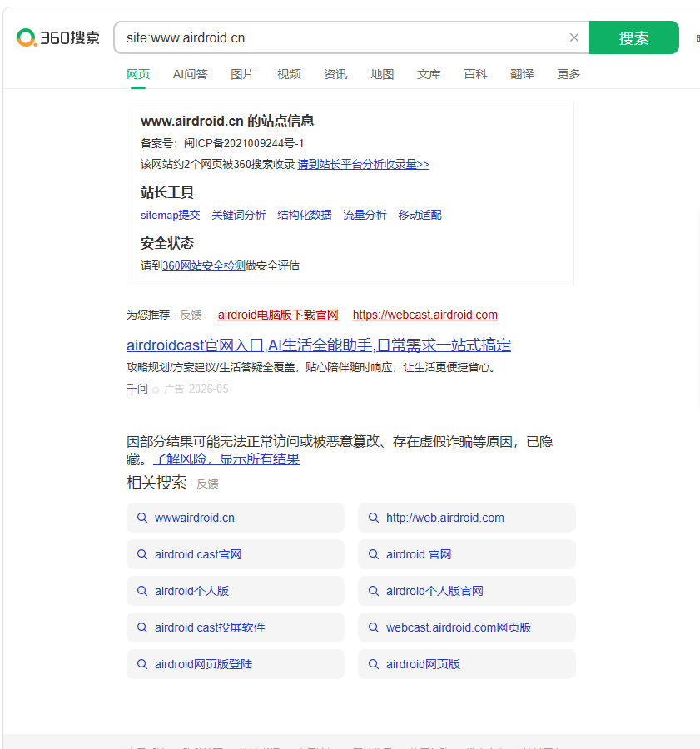Search related term airdroid网页版
Viewport: 700px width, 749px height.
466,664
